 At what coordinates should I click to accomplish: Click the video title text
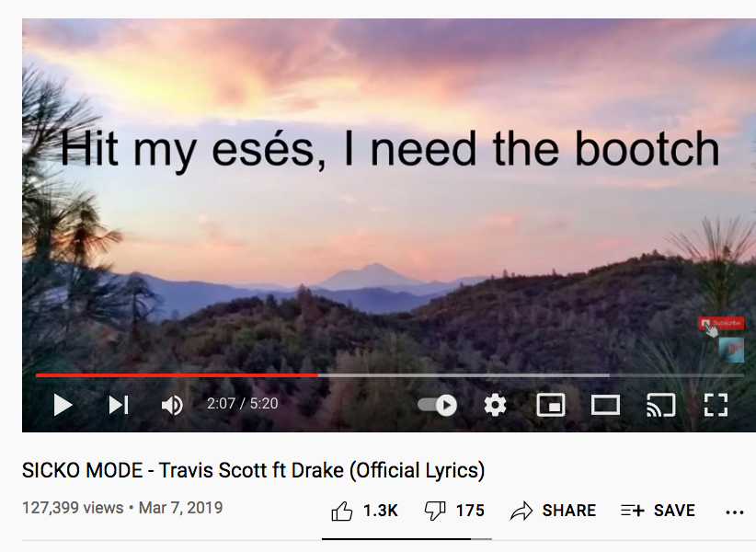(x=254, y=470)
